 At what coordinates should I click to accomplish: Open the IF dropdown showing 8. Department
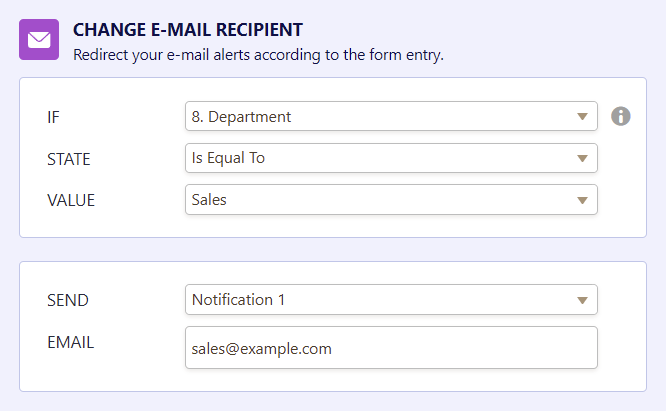coord(380,117)
